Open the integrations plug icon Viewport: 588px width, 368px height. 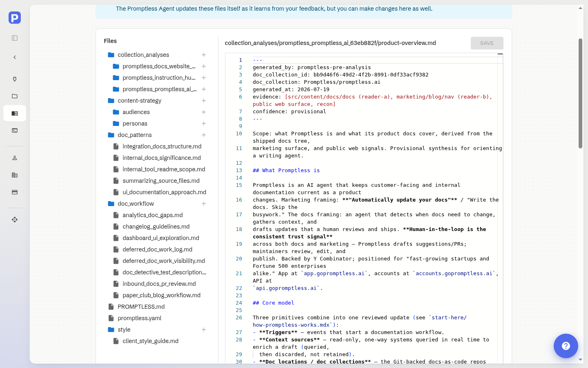15,79
